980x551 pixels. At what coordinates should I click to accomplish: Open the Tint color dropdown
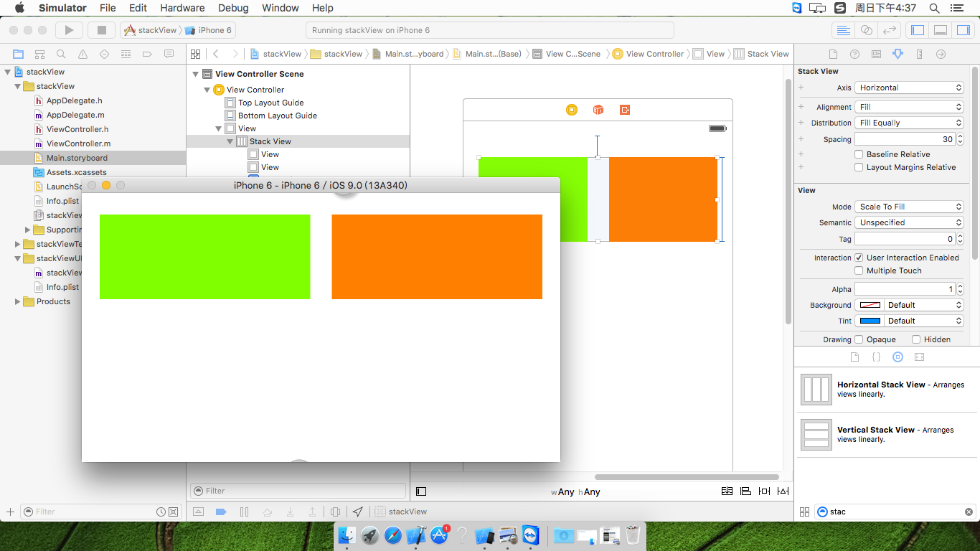pyautogui.click(x=924, y=321)
